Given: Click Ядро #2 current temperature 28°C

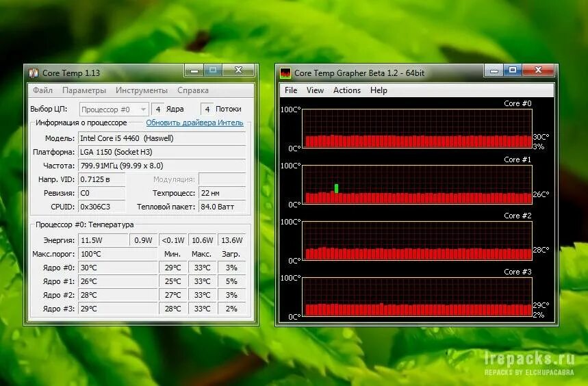Looking at the screenshot, I should click(117, 295).
